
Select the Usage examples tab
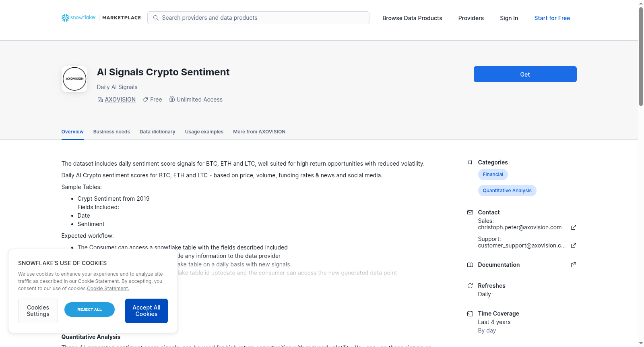(204, 132)
